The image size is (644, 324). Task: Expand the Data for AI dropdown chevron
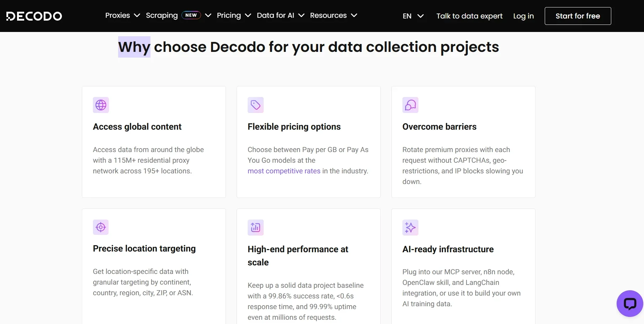tap(301, 15)
